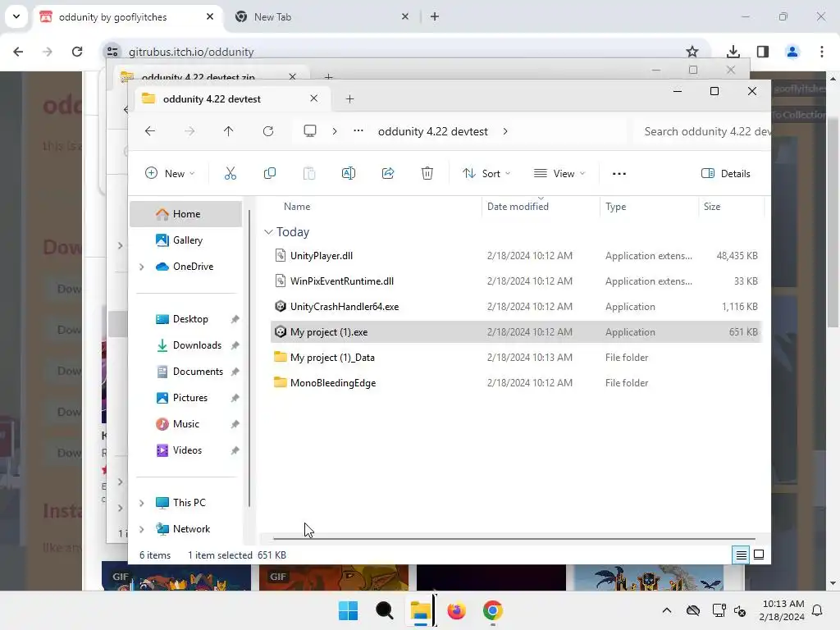Open the Chrome profile avatar
Image resolution: width=840 pixels, height=630 pixels.
pos(792,52)
